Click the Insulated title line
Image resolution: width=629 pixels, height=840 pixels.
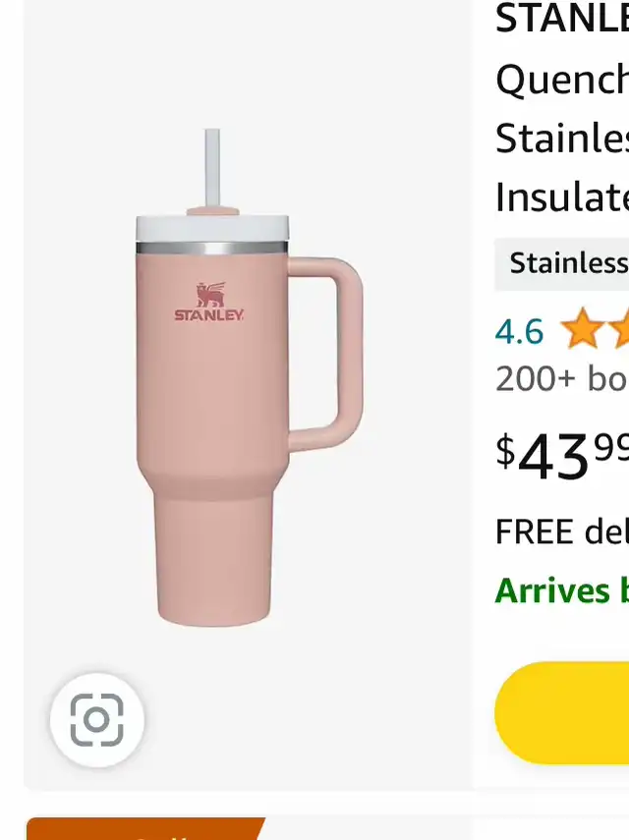(x=562, y=196)
